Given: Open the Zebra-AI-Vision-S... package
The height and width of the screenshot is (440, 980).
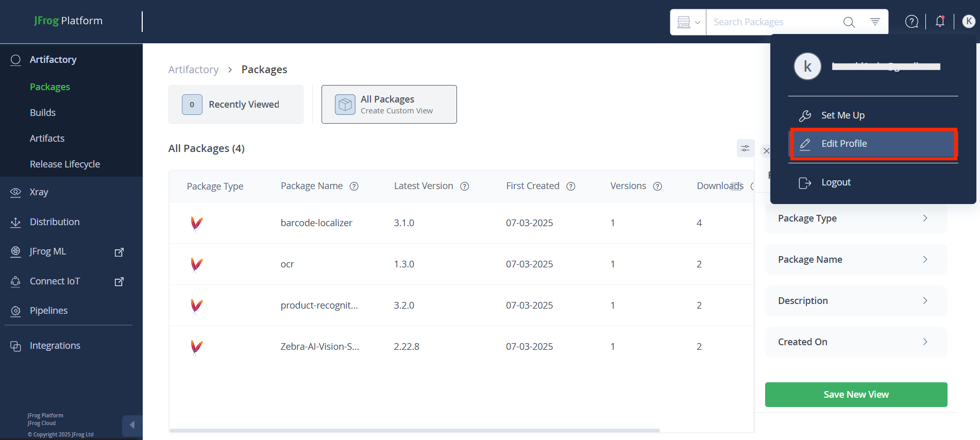Looking at the screenshot, I should pos(319,347).
